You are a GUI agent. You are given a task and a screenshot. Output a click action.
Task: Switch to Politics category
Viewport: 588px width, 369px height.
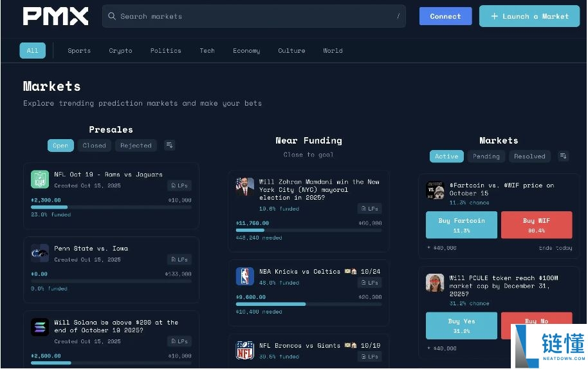(x=166, y=51)
